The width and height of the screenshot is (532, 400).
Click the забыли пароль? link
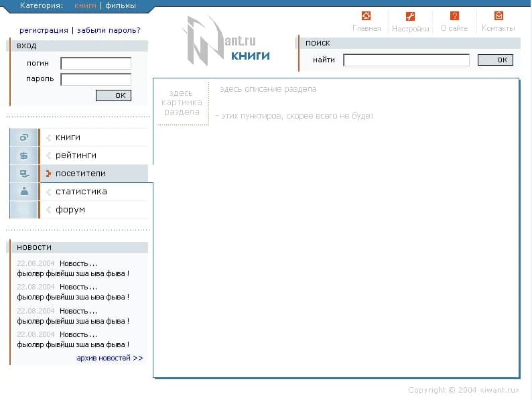click(x=109, y=30)
